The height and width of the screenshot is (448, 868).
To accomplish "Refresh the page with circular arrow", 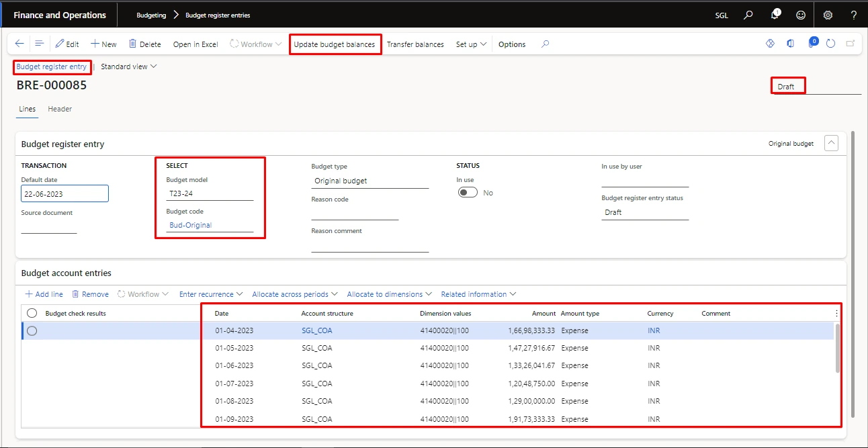I will pyautogui.click(x=831, y=44).
